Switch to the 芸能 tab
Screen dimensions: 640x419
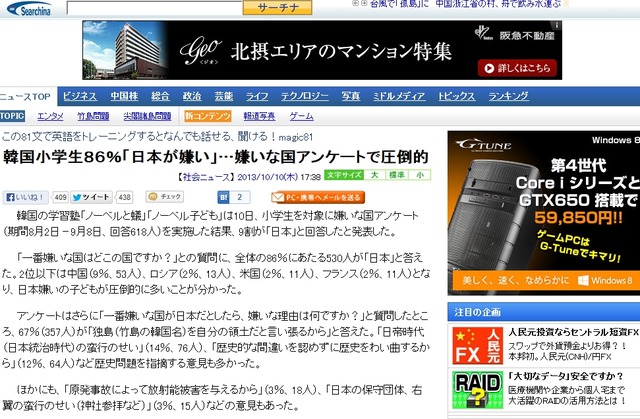[224, 96]
